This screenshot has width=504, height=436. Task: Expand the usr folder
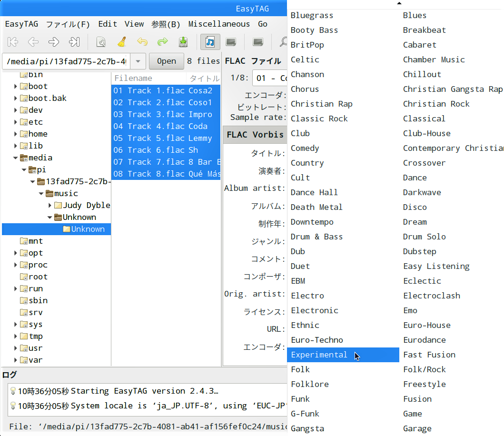[15, 348]
